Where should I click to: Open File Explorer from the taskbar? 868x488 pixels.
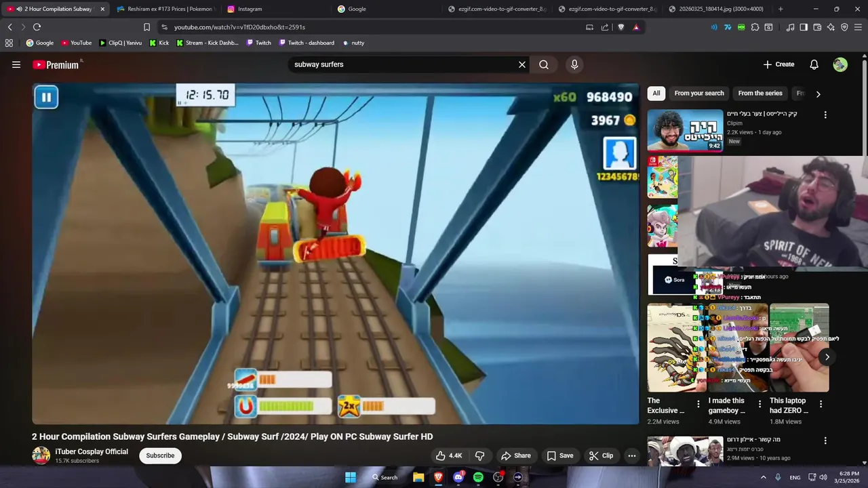[418, 477]
